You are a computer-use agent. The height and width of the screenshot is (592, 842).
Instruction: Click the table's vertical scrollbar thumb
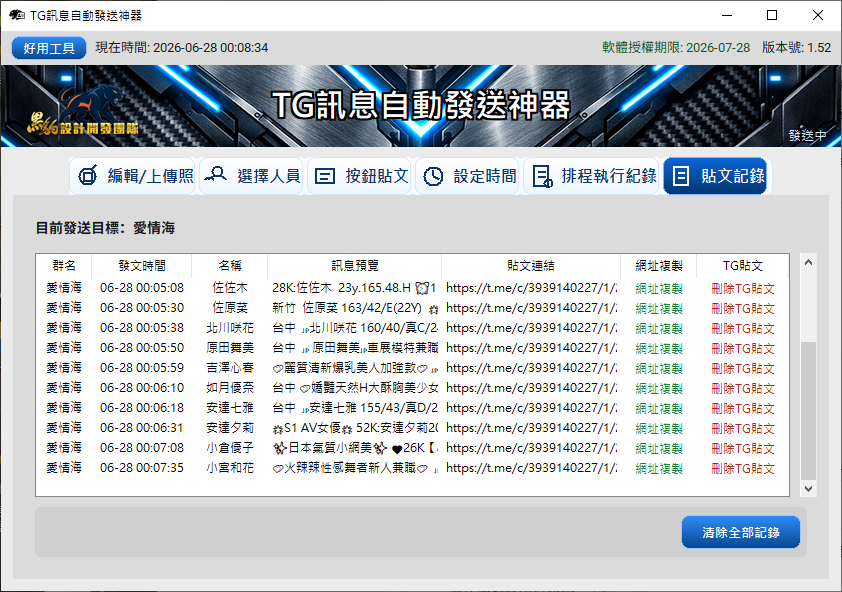(x=808, y=410)
